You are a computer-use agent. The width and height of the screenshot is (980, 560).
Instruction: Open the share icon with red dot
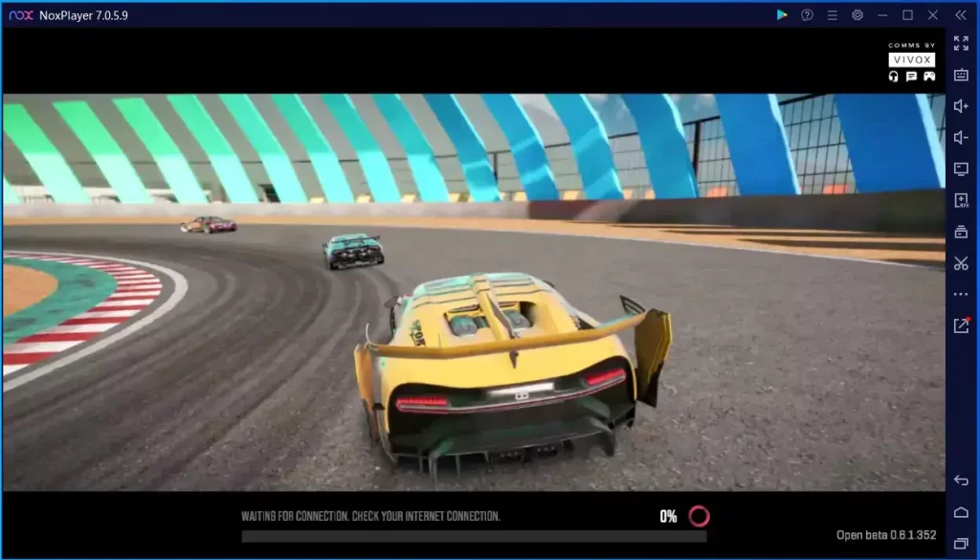click(x=961, y=325)
